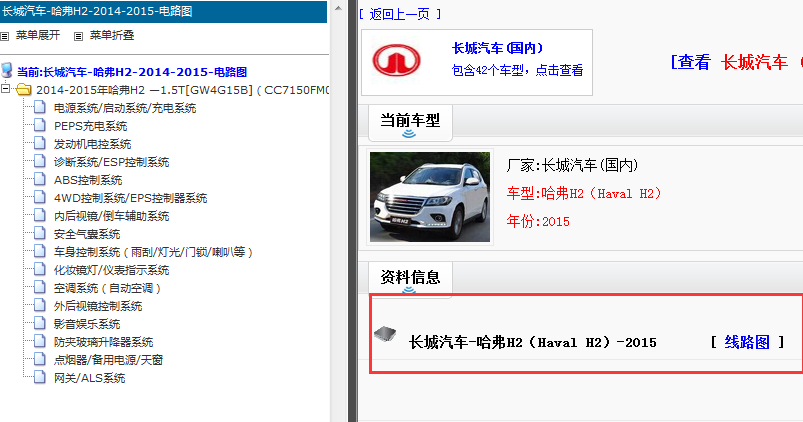The image size is (803, 422).
Task: Click the folder icon of 2014-2015年哈弗H2
Action: [24, 90]
